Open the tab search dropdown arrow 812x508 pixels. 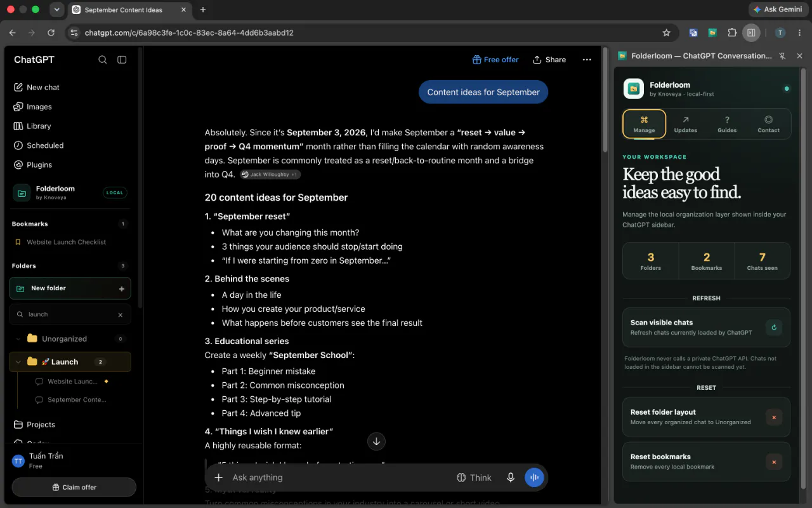(56, 10)
